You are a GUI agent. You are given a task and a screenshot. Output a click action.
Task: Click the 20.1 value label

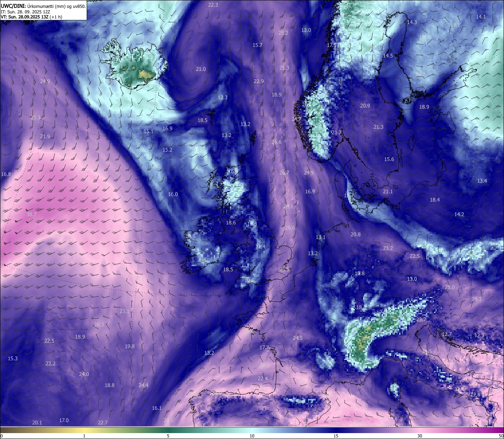37,423
